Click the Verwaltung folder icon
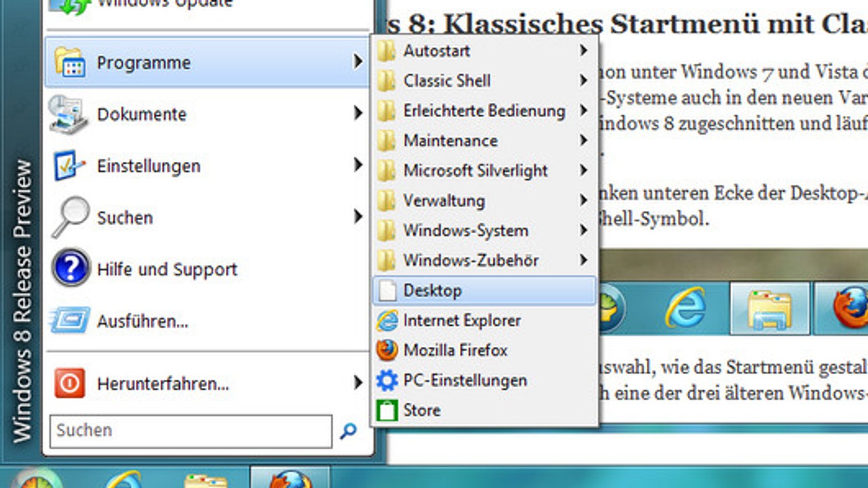This screenshot has width=868, height=488. tap(386, 201)
